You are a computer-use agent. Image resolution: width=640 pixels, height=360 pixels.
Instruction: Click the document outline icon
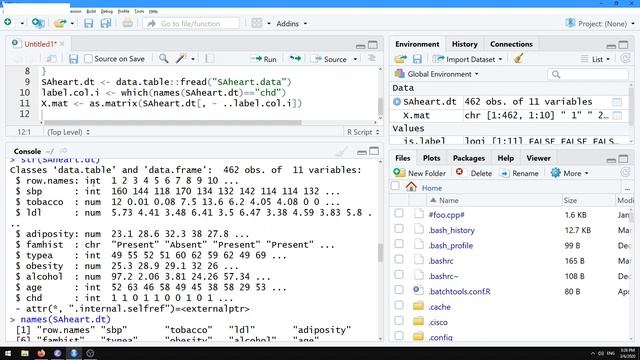[x=371, y=58]
